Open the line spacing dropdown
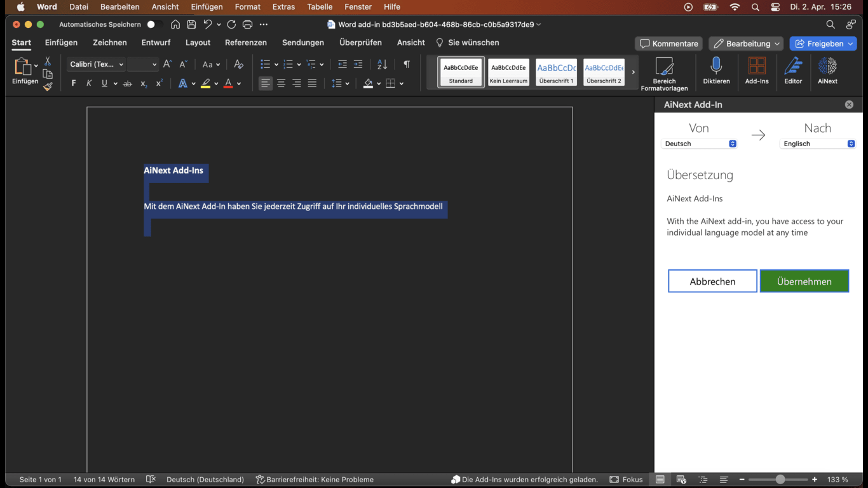This screenshot has height=488, width=868. (340, 83)
